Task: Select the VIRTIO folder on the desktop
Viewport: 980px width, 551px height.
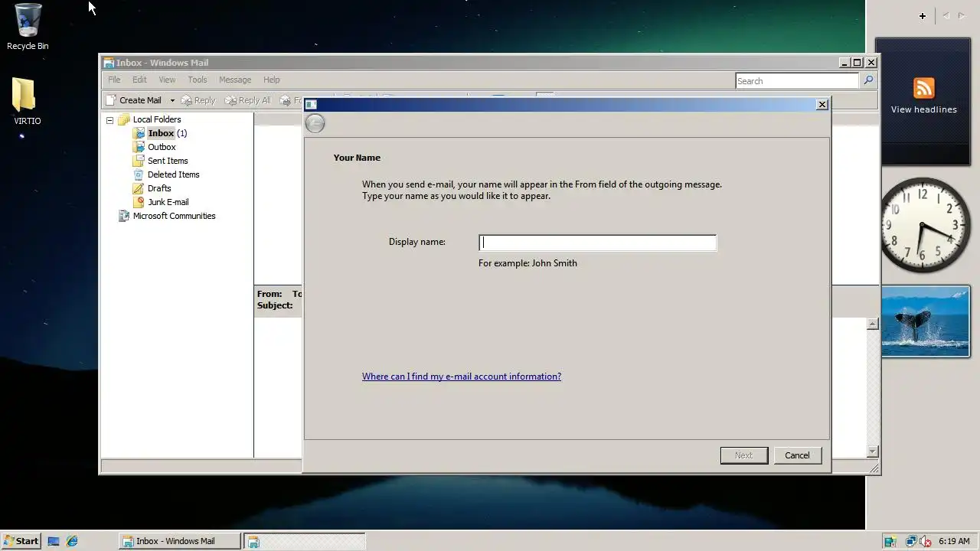Action: tap(27, 101)
